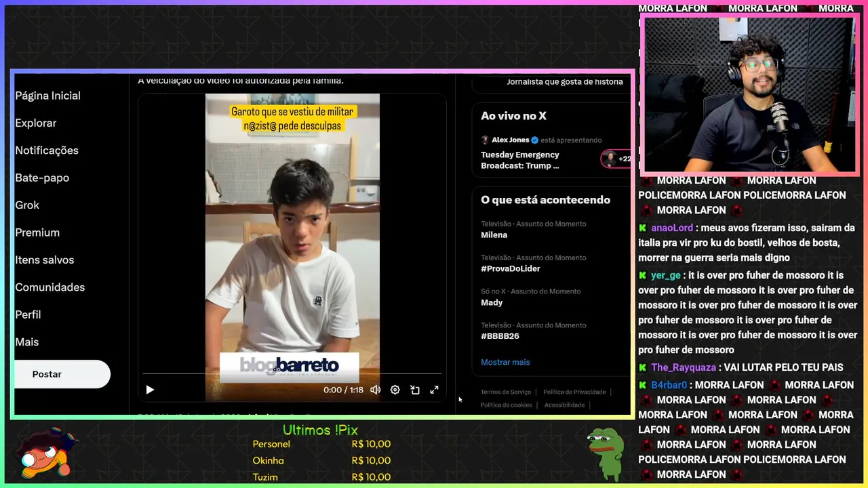Click the 'Ultimos !Pix' heading
This screenshot has height=488, width=868.
(x=320, y=430)
